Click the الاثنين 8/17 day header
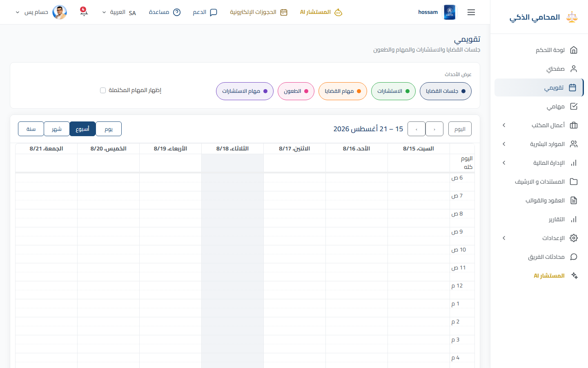The image size is (588, 368). click(x=294, y=148)
